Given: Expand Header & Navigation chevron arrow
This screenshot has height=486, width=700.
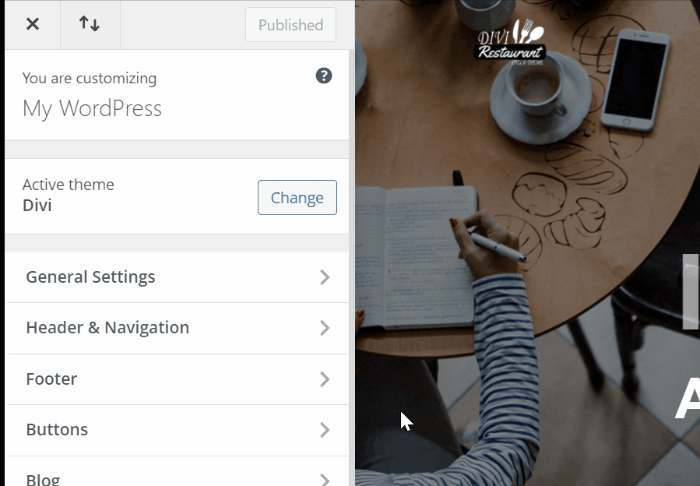Looking at the screenshot, I should pyautogui.click(x=325, y=328).
